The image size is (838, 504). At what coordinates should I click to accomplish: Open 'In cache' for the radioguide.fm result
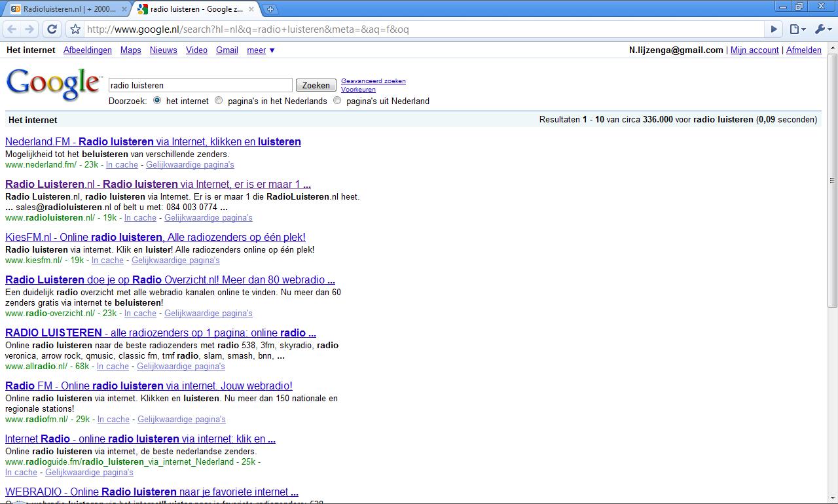click(x=21, y=473)
